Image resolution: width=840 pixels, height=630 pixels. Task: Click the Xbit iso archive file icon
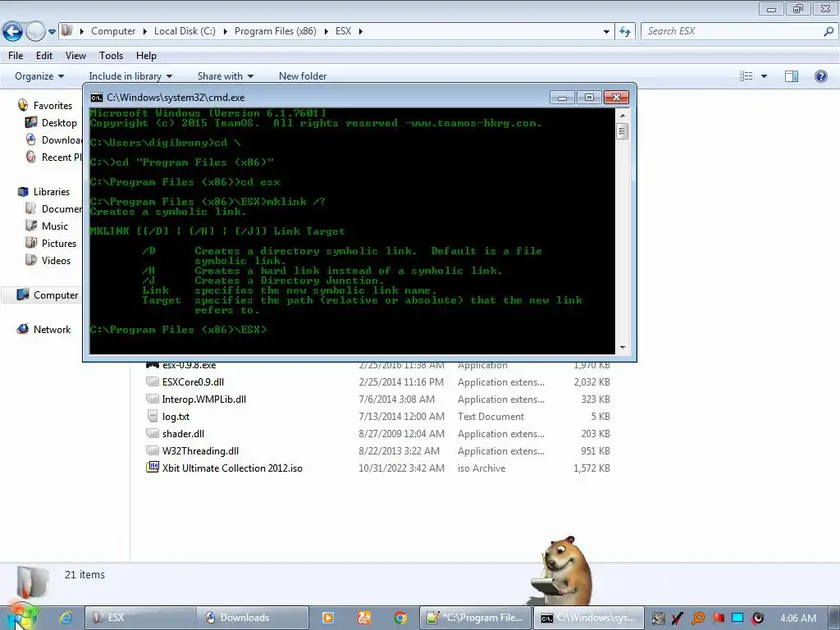click(153, 467)
